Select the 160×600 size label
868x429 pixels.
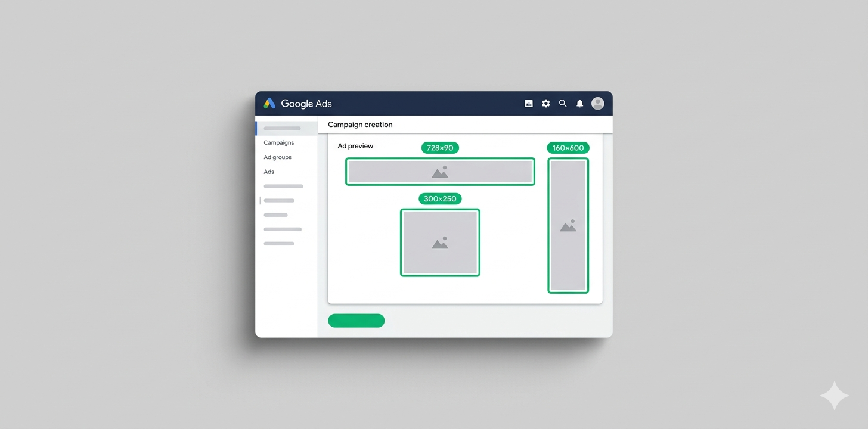coord(568,148)
